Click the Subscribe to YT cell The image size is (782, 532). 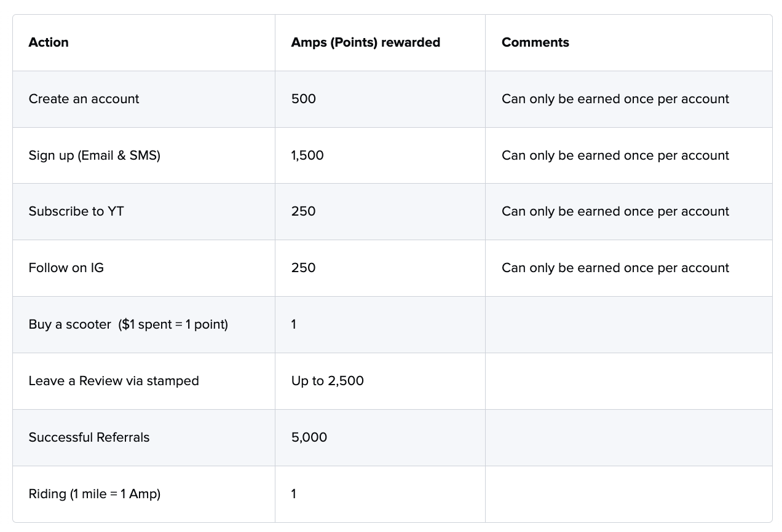[76, 211]
